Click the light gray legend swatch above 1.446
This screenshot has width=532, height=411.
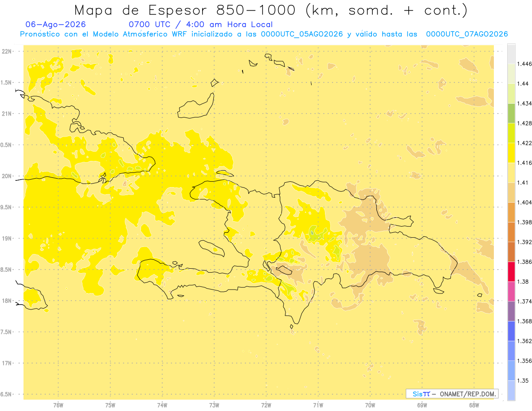pos(511,54)
